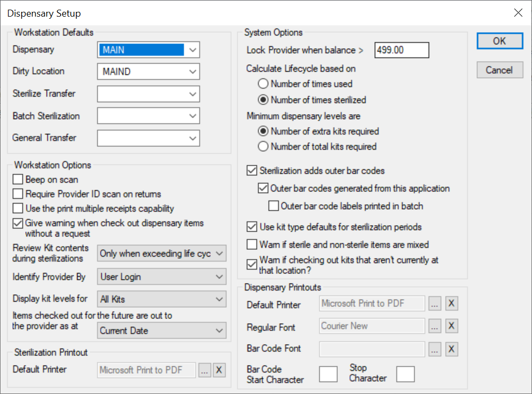Viewport: 532px width, 394px height.
Task: Browse for the Sterilization Printout printer
Action: [204, 370]
